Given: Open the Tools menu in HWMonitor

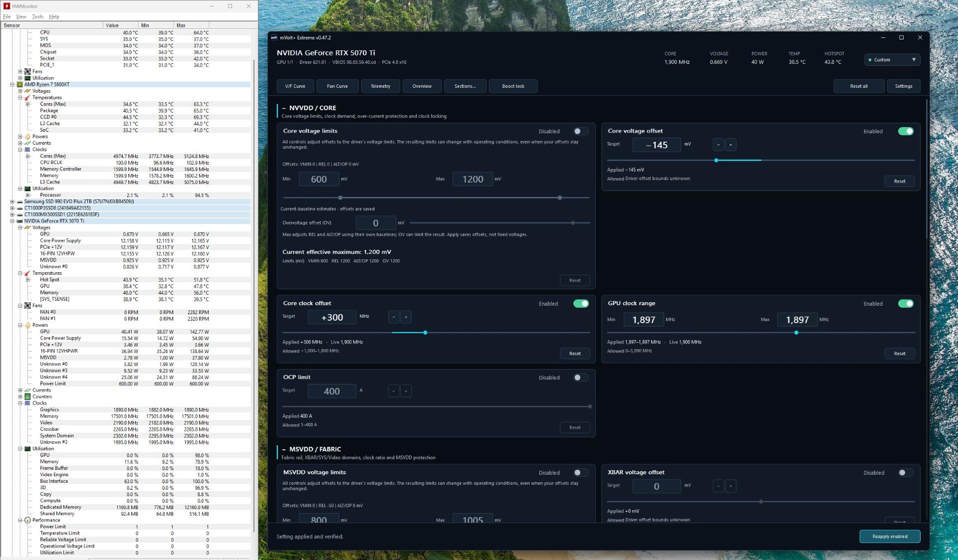Looking at the screenshot, I should pyautogui.click(x=37, y=16).
